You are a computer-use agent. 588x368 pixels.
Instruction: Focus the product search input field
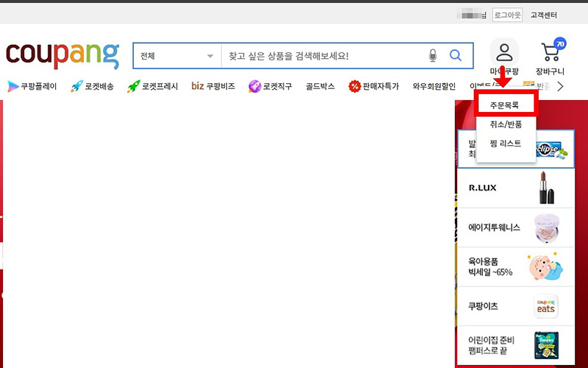[323, 56]
